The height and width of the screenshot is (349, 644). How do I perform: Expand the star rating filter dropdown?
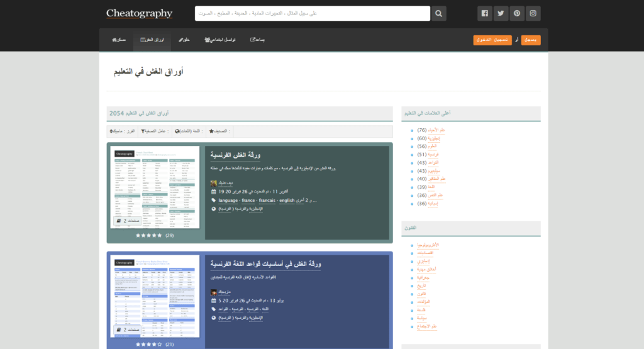(x=219, y=131)
